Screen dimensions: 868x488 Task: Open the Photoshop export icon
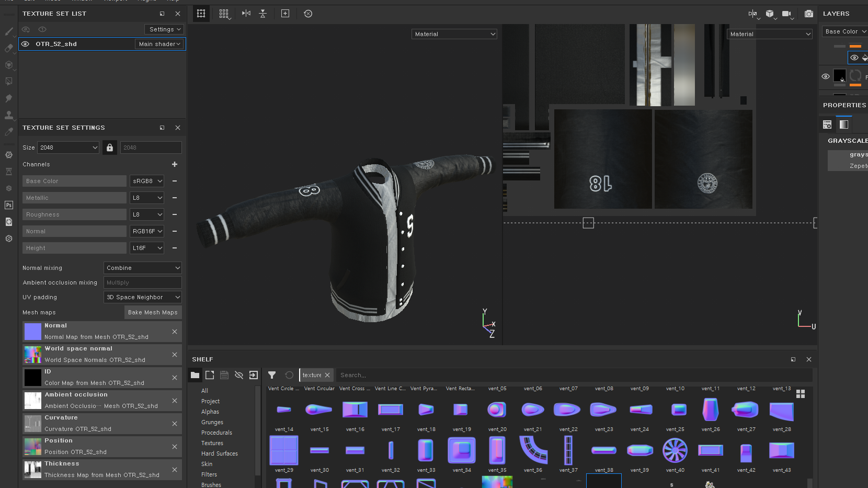9,205
